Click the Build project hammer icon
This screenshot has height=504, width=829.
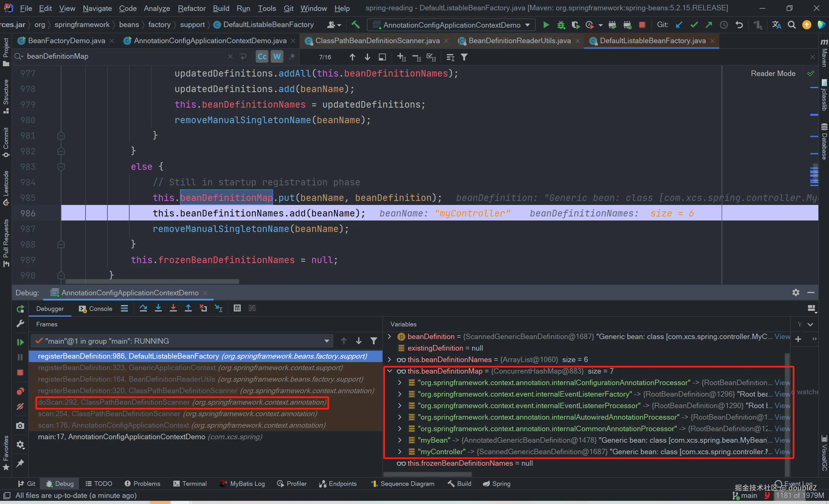355,25
